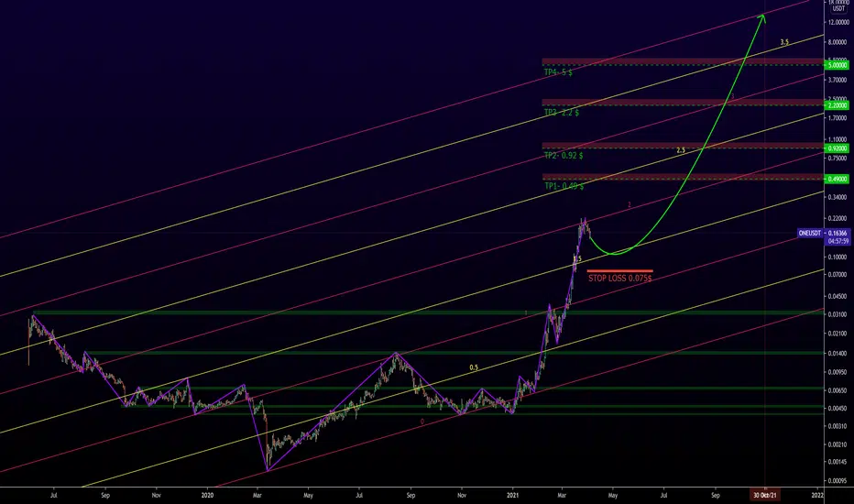Screen dimensions: 854x504
Task: Click the 1.5 channel level label
Action: (x=577, y=258)
